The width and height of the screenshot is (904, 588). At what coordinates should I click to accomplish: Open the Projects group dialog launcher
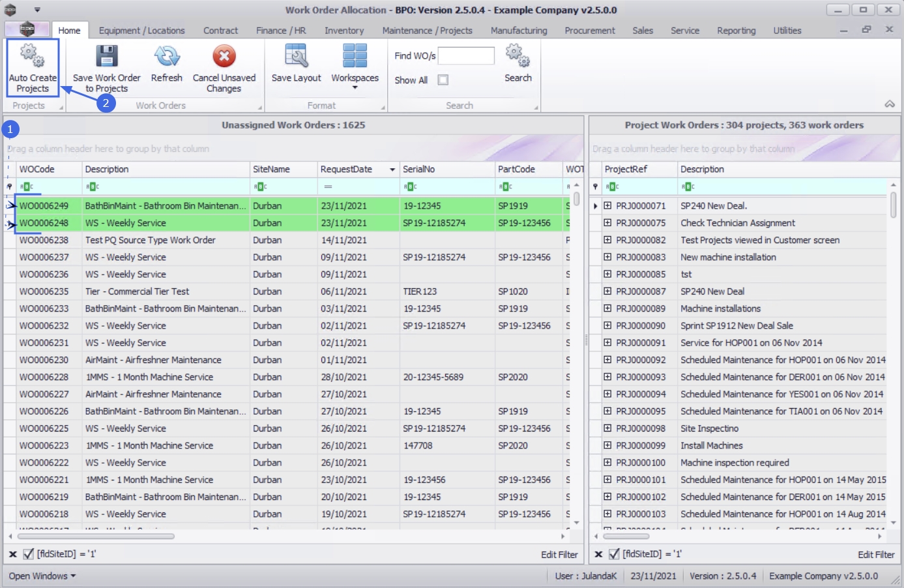61,108
